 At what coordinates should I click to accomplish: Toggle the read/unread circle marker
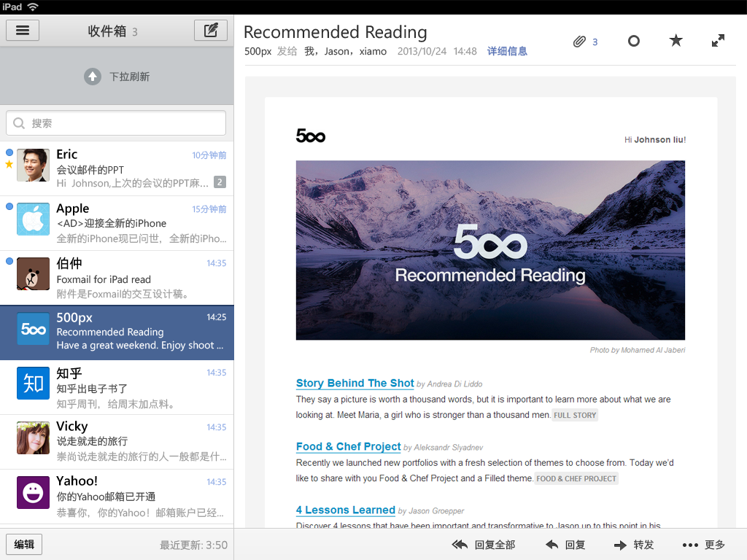[634, 41]
